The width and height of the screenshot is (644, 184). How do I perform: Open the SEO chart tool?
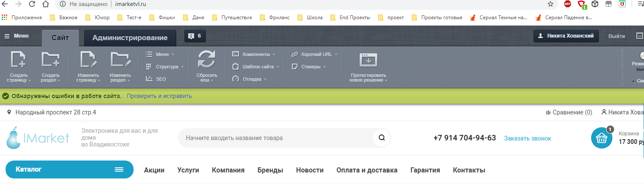[x=156, y=79]
